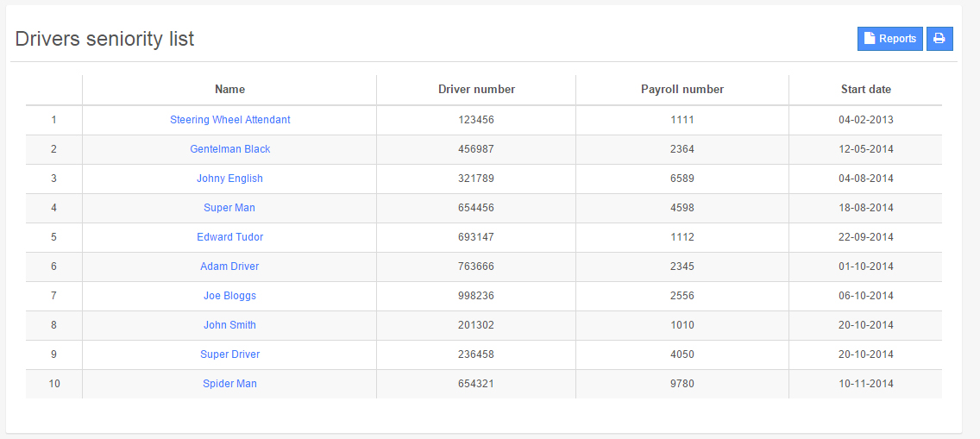This screenshot has width=980, height=439.
Task: Open Steering Wheel Attendant driver link
Action: click(229, 120)
